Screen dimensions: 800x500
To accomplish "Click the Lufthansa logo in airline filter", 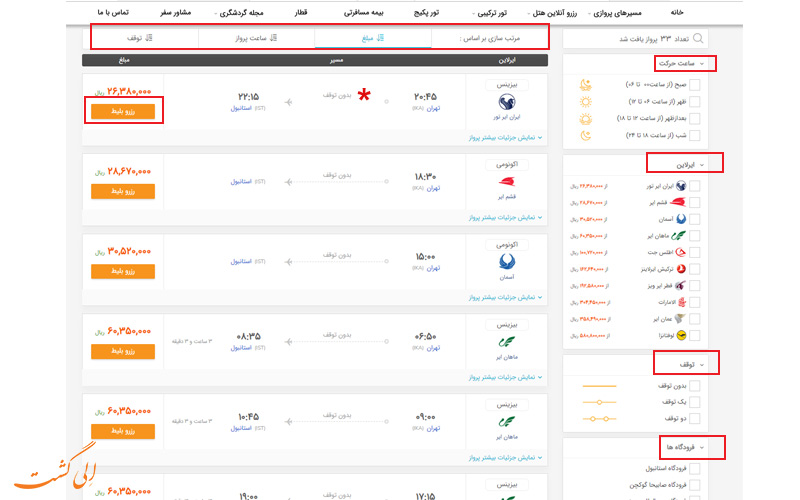I will point(681,335).
